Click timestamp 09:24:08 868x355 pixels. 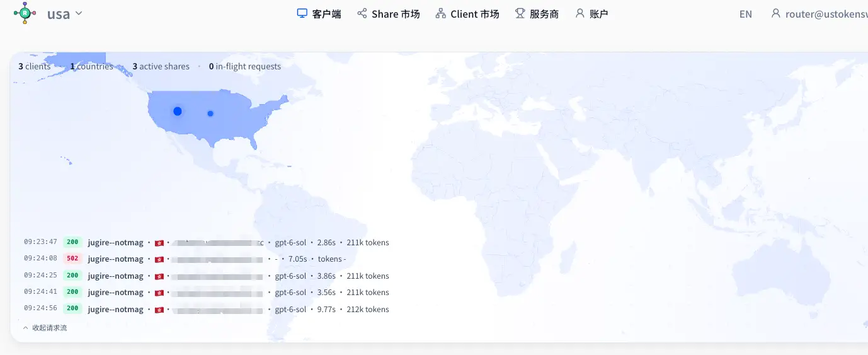[41, 259]
